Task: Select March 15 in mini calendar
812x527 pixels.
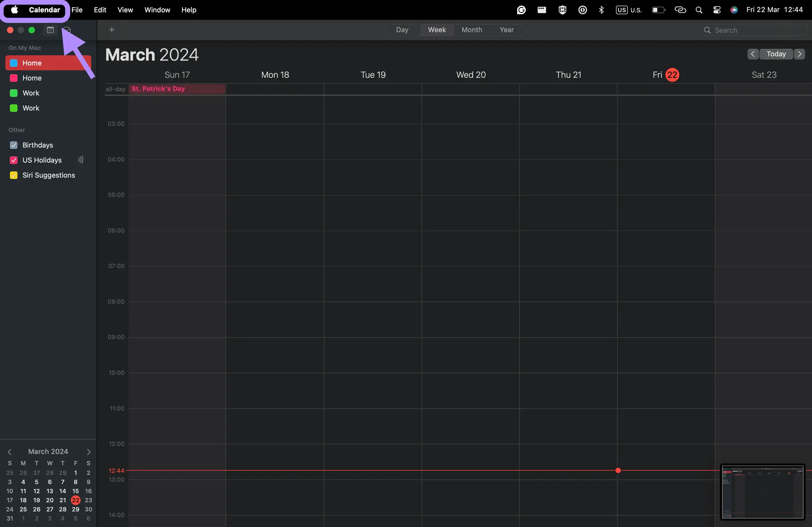Action: tap(75, 491)
